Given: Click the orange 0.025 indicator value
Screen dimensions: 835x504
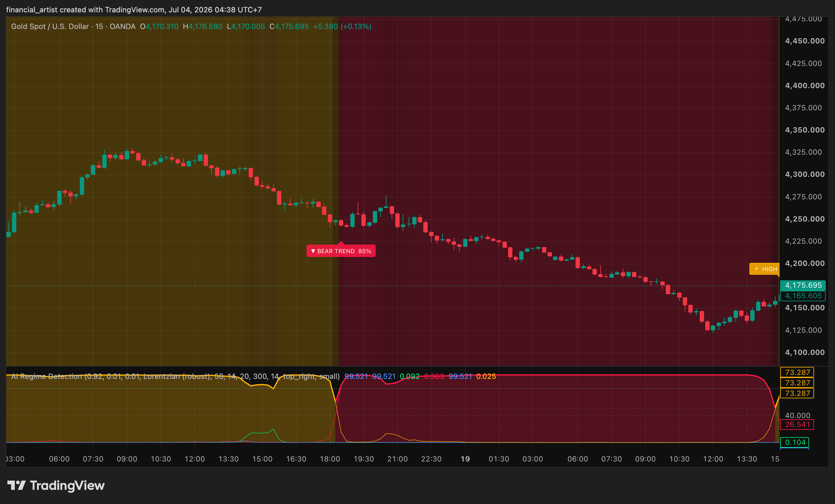Looking at the screenshot, I should pyautogui.click(x=486, y=376).
